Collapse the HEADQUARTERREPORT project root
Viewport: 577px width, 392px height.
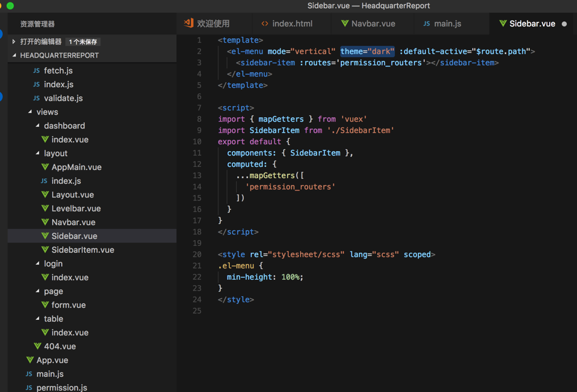coord(14,56)
